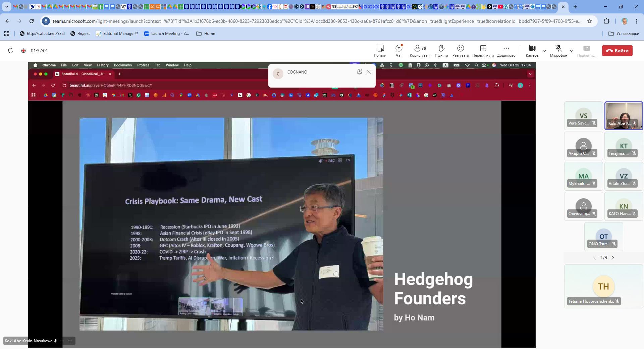Open the Додатково more options menu
This screenshot has width=644, height=349.
[x=506, y=51]
